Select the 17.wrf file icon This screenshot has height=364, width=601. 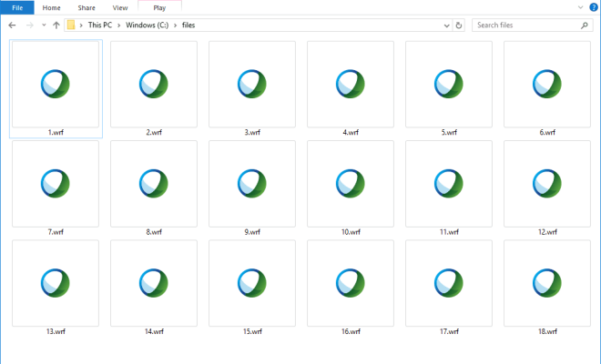point(449,284)
